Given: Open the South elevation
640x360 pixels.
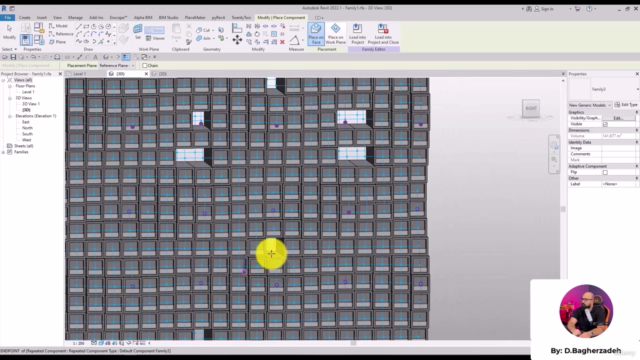Looking at the screenshot, I should point(27,134).
